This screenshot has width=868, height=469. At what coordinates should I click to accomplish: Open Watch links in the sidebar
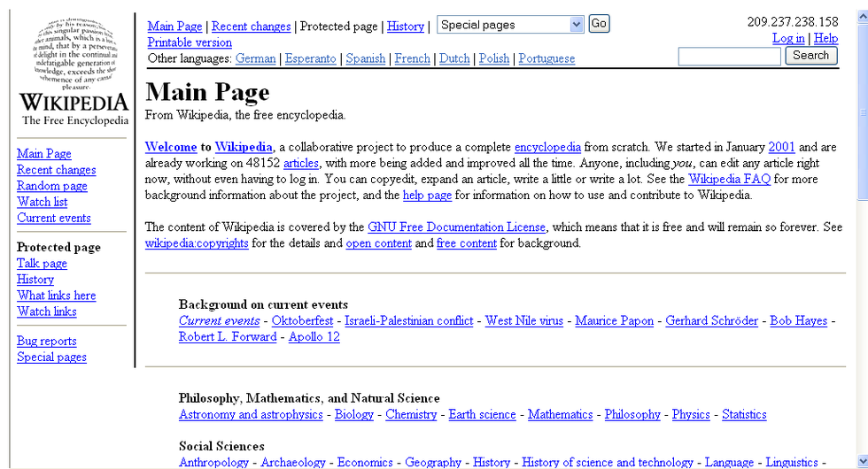click(x=46, y=311)
